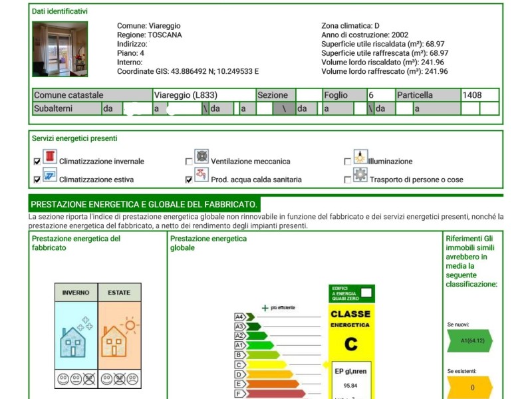Click the Volume lordo raffrescato 241.96 line

(x=384, y=72)
